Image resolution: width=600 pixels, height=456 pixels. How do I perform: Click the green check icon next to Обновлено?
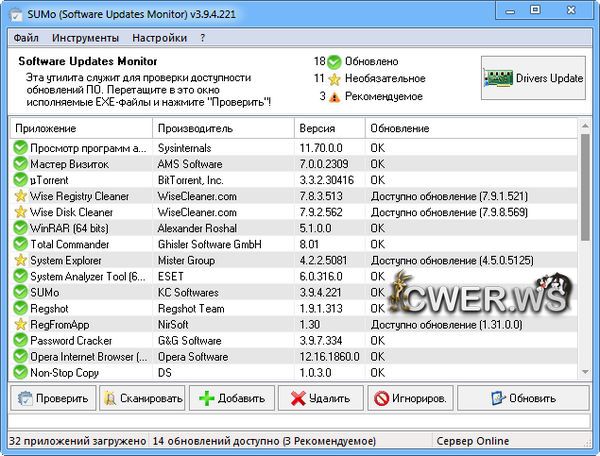coord(335,61)
